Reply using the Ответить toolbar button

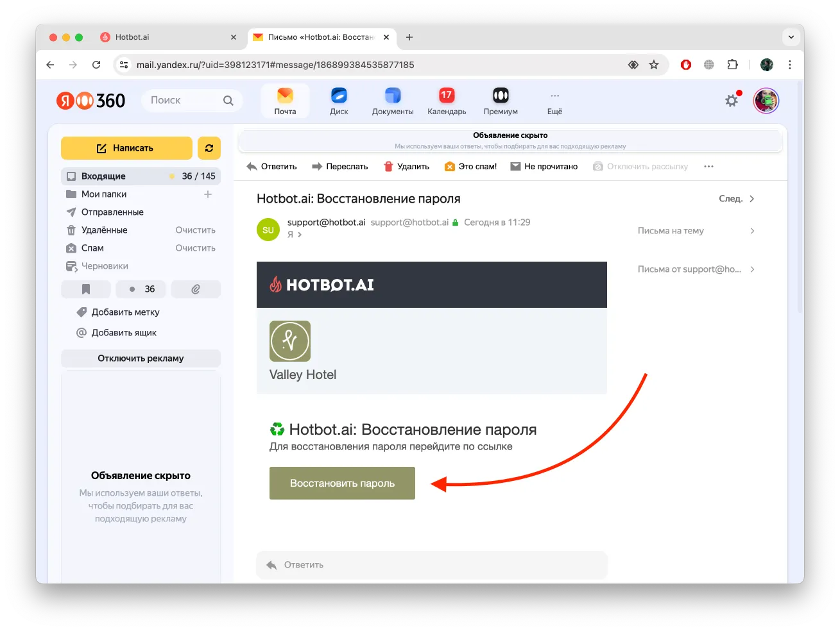pyautogui.click(x=272, y=167)
